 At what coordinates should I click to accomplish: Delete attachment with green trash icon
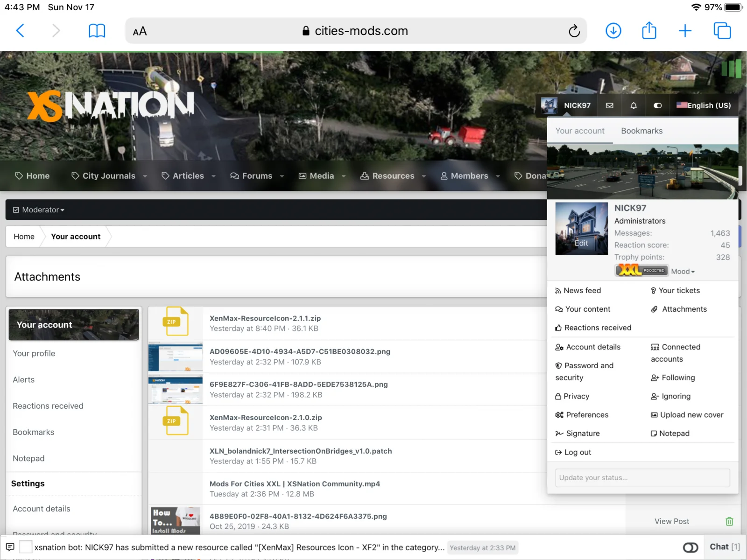[x=729, y=521]
